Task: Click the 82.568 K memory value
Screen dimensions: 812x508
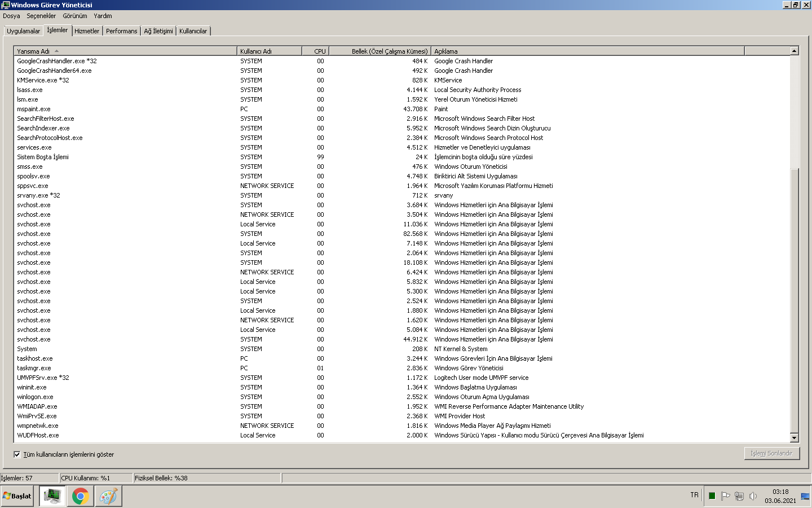Action: 415,234
